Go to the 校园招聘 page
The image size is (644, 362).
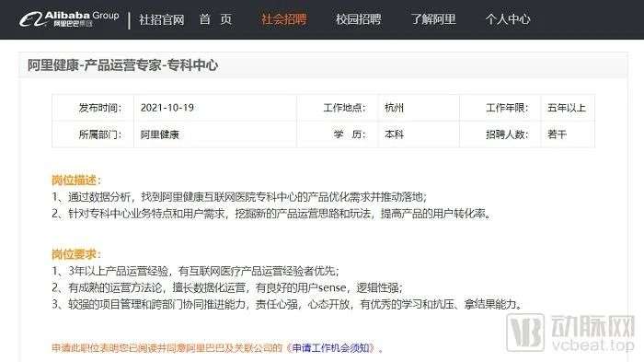(x=359, y=19)
